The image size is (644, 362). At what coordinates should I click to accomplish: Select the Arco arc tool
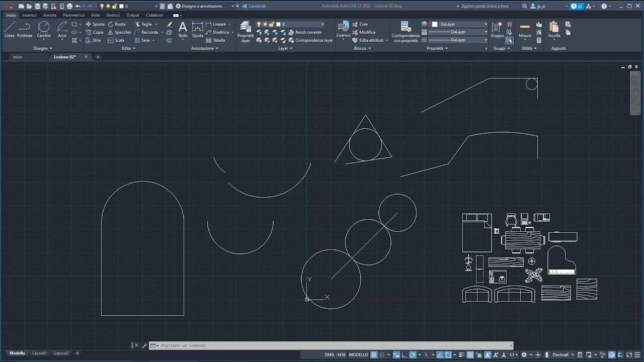[x=62, y=30]
